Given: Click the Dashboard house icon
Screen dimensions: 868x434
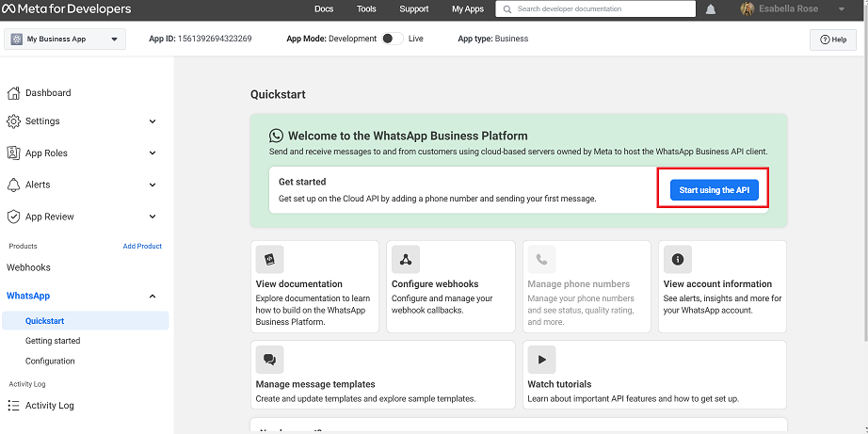Looking at the screenshot, I should (x=13, y=93).
